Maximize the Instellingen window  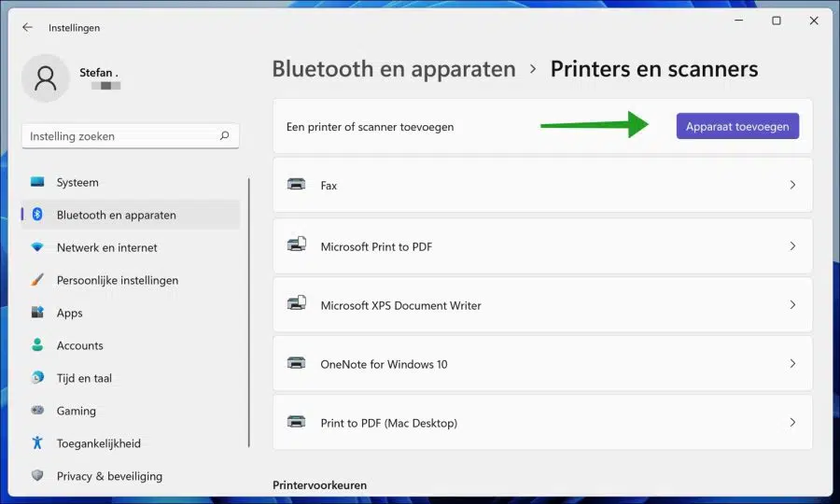coord(777,21)
